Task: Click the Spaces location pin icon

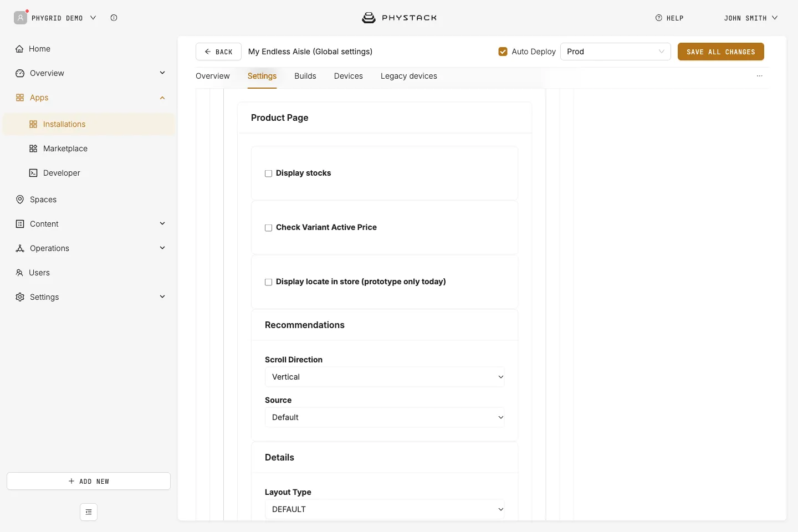Action: pyautogui.click(x=20, y=199)
